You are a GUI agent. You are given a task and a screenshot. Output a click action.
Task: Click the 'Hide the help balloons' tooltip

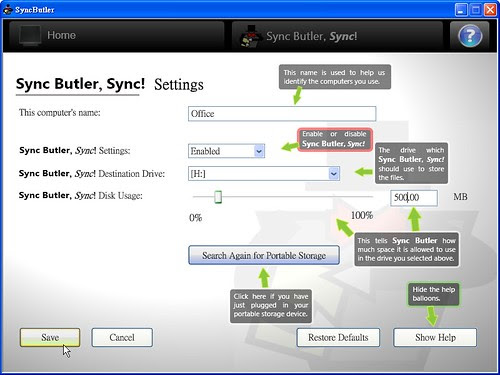433,294
